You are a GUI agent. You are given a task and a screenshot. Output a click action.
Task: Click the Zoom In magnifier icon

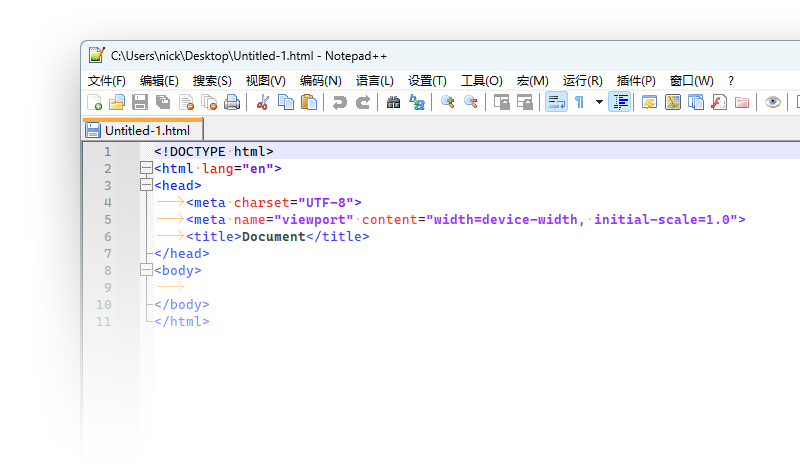pos(448,102)
